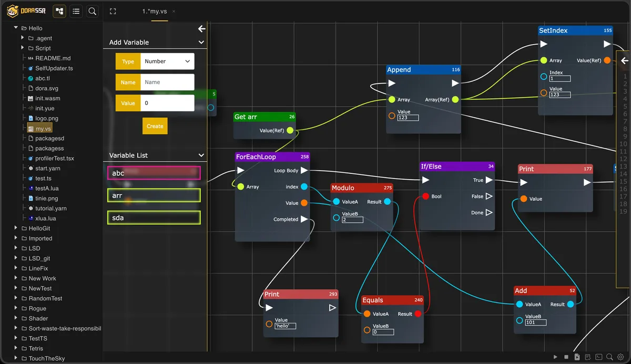Screen dimensions: 631x364
Task: Click the right panel back arrow icon
Action: 625,60
